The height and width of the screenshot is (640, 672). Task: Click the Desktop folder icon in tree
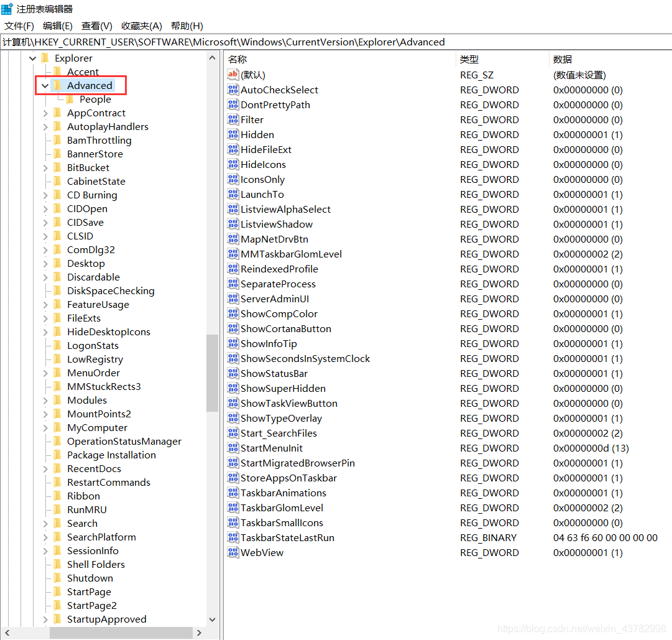(57, 263)
